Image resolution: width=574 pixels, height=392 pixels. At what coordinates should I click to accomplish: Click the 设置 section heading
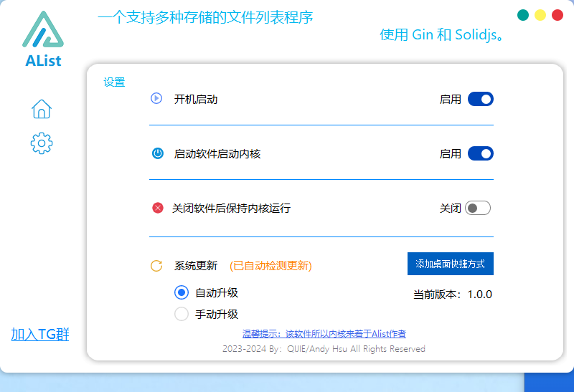(x=114, y=82)
